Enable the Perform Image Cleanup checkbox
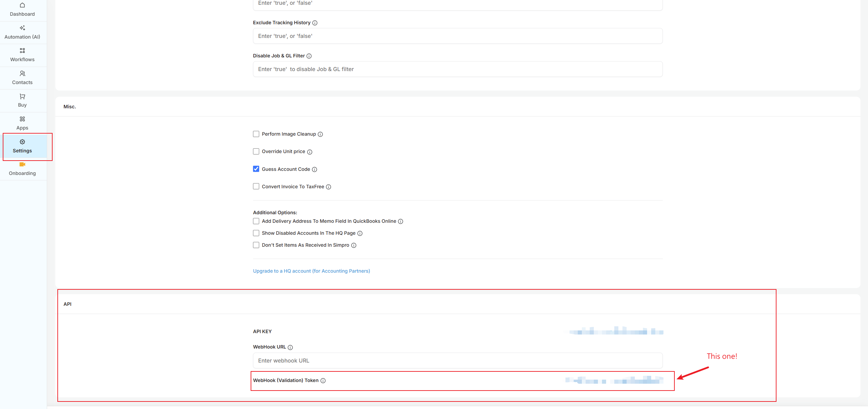The height and width of the screenshot is (409, 868). click(x=256, y=134)
